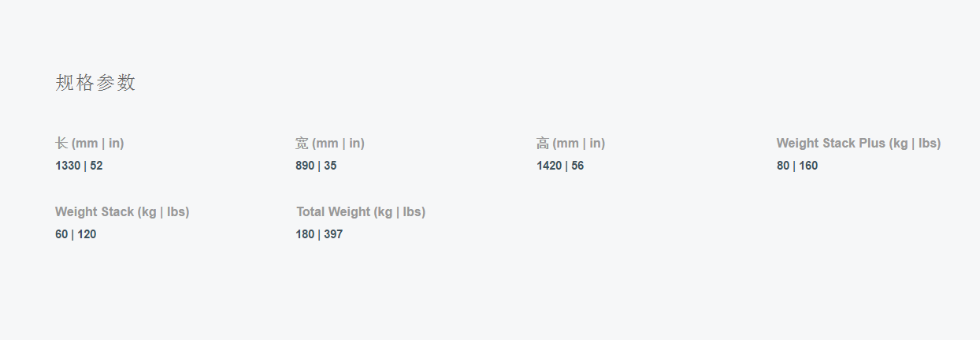Select the Total Weight (kg | lbs) label

tap(361, 211)
